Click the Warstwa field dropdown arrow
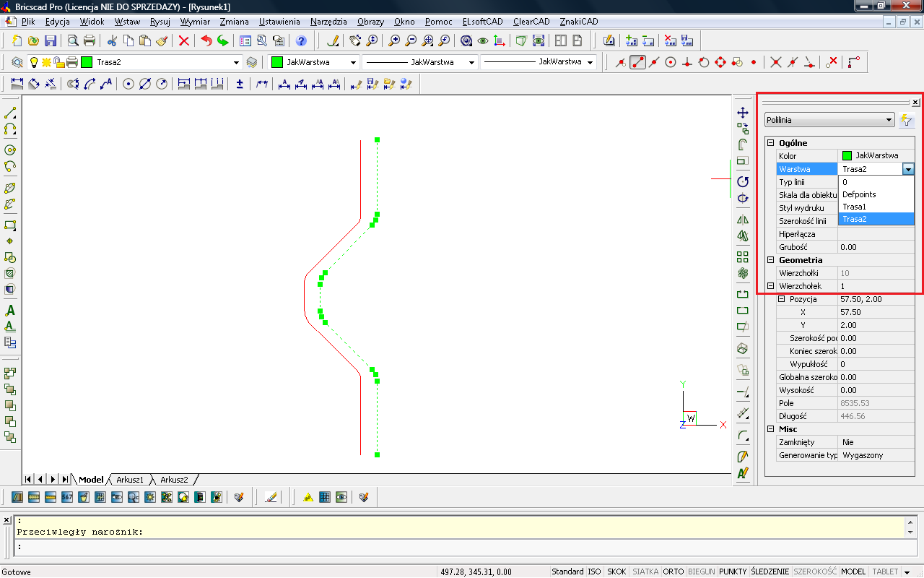This screenshot has width=924, height=578. click(908, 168)
